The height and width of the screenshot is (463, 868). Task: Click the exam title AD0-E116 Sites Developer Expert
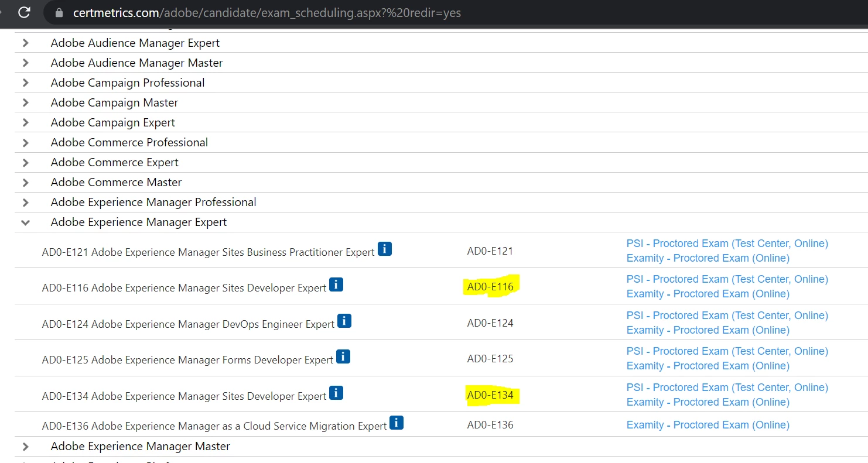point(184,288)
